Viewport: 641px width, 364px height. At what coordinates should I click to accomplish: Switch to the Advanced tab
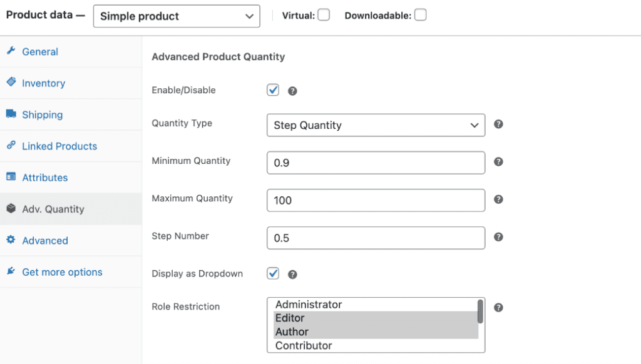pyautogui.click(x=46, y=240)
